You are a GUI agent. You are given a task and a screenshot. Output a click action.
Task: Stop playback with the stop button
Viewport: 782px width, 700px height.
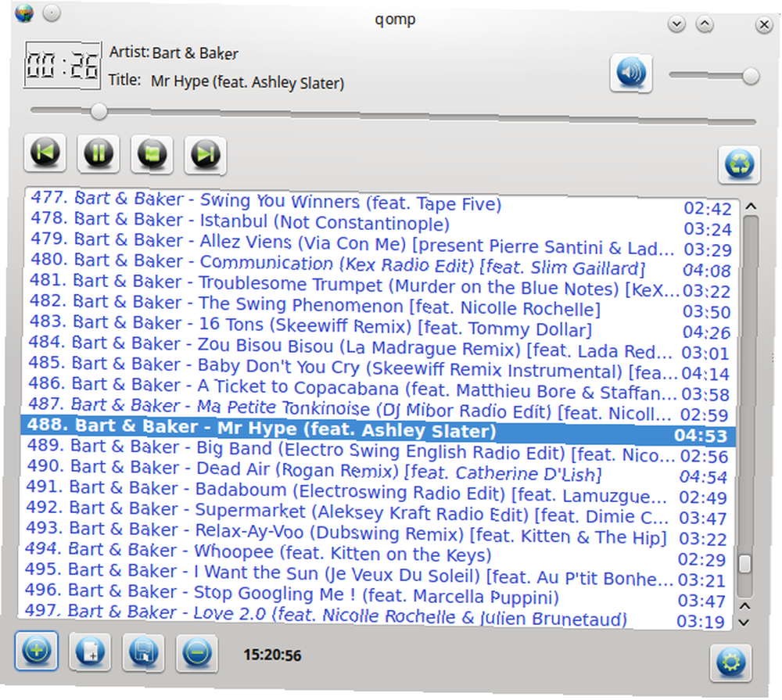coord(152,154)
